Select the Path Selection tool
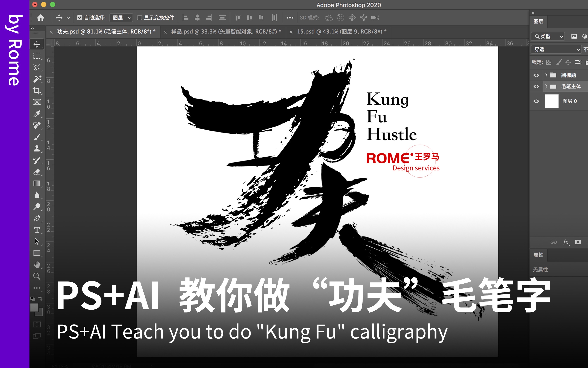Image resolution: width=588 pixels, height=368 pixels. point(37,241)
